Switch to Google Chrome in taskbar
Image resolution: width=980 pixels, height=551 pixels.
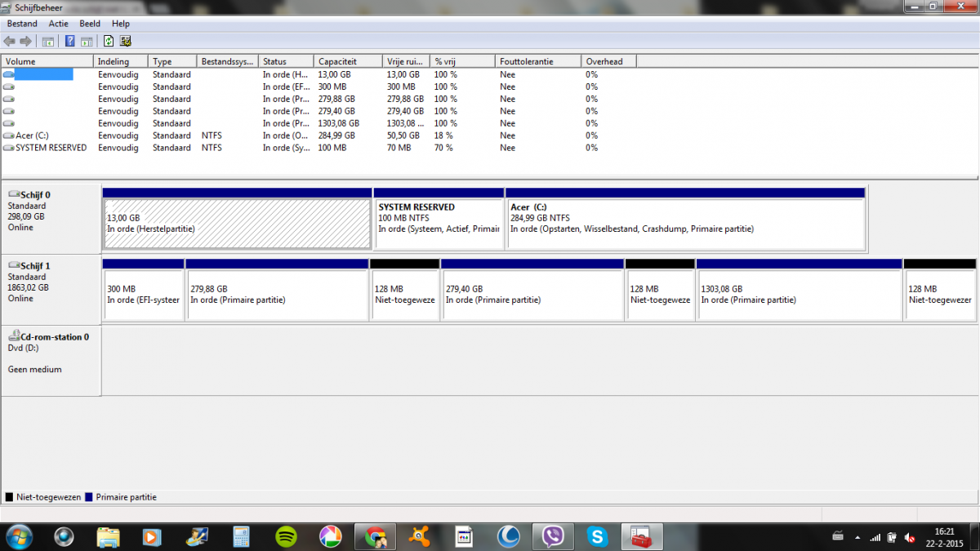tap(375, 536)
